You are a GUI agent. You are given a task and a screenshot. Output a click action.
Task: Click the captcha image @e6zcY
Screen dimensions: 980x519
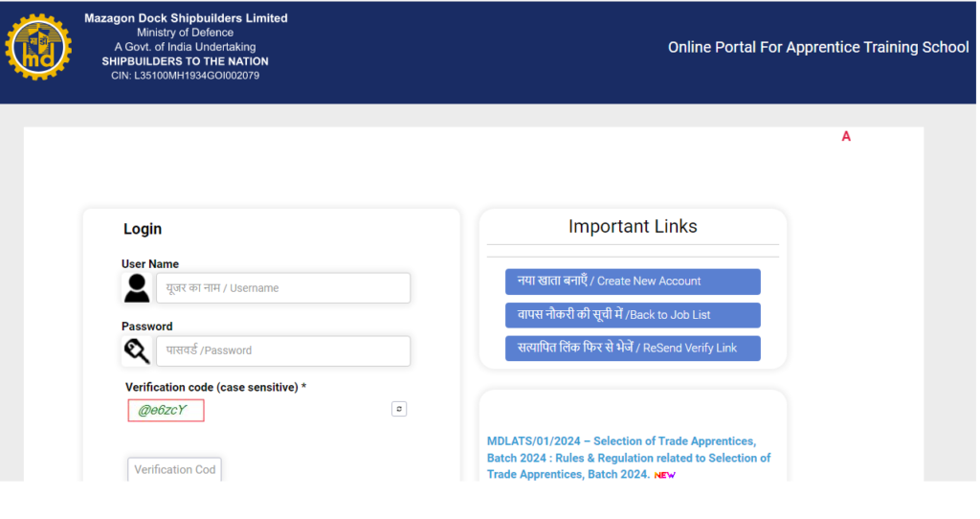tap(166, 410)
